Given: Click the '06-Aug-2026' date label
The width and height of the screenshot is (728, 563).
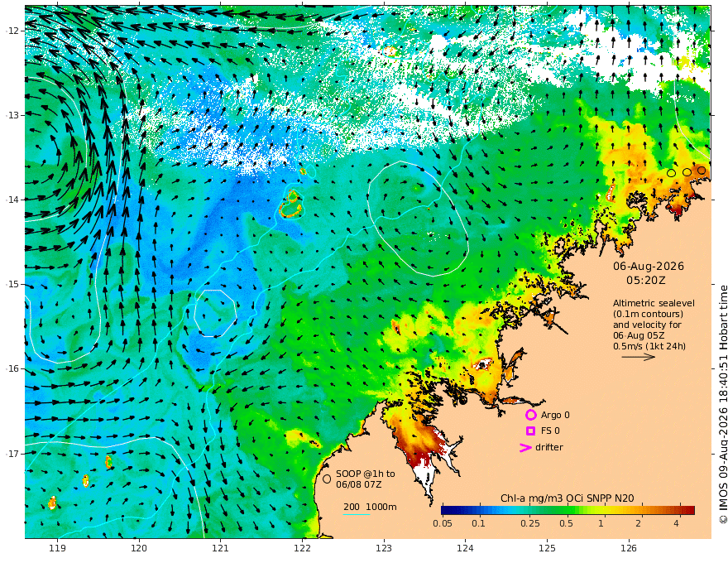Looking at the screenshot, I should [x=649, y=266].
